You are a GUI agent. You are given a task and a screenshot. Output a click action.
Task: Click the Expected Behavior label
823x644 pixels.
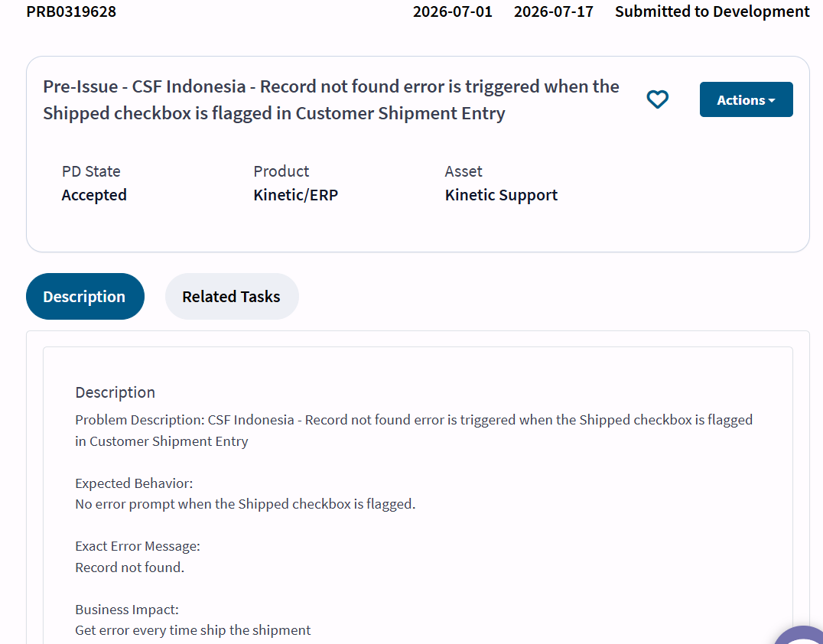tap(134, 483)
